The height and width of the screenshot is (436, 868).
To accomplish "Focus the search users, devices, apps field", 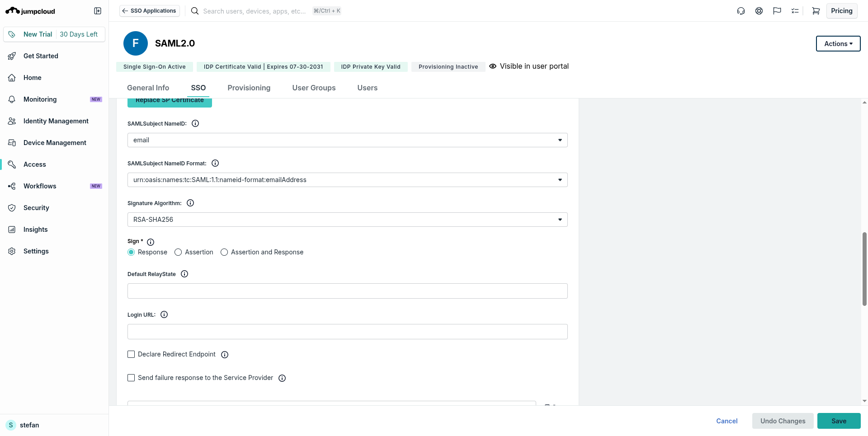I will (255, 11).
